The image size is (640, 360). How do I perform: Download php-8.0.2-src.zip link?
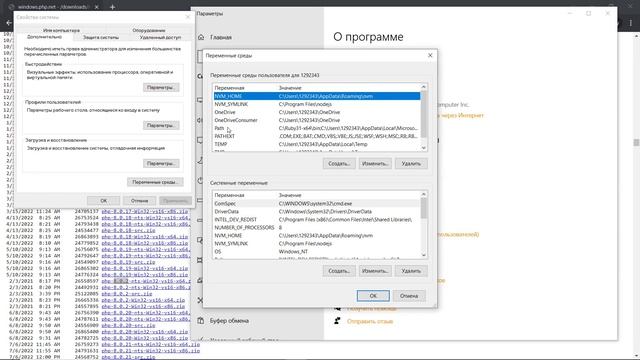point(127,293)
